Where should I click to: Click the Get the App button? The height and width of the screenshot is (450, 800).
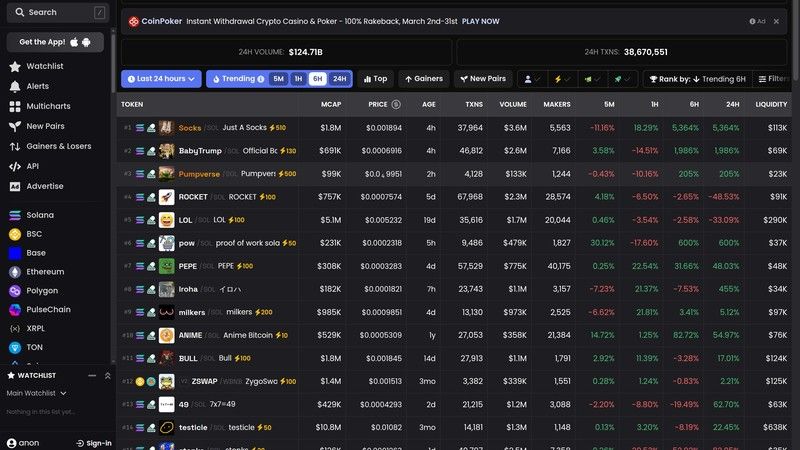[x=55, y=42]
